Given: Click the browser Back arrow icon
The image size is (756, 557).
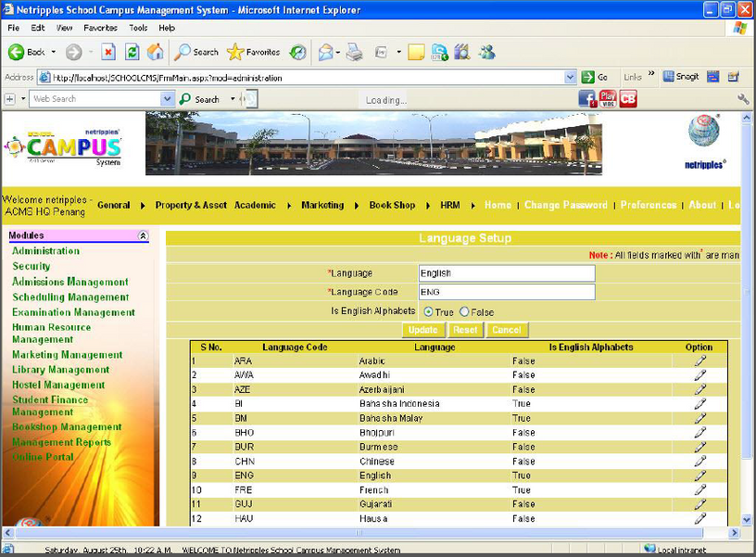Looking at the screenshot, I should (16, 52).
